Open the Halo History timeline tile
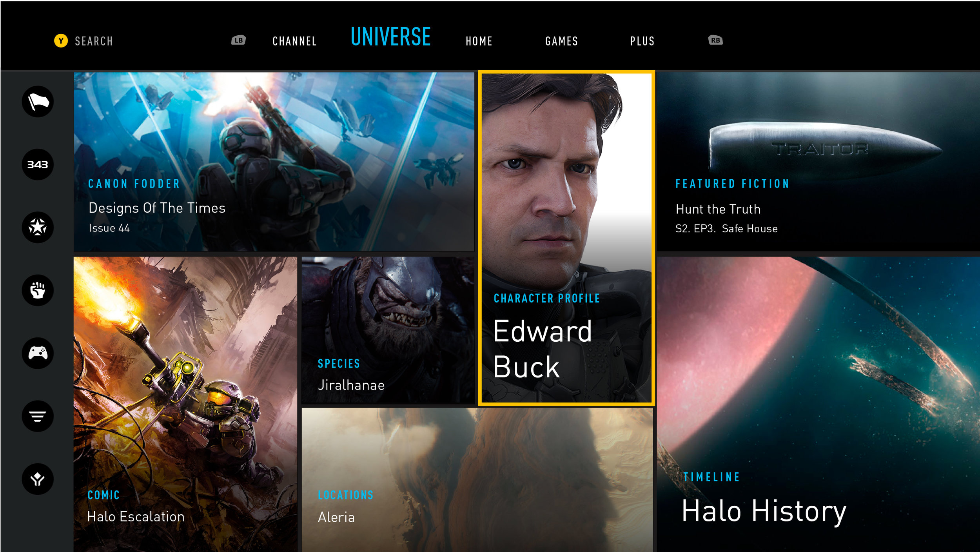 click(818, 404)
